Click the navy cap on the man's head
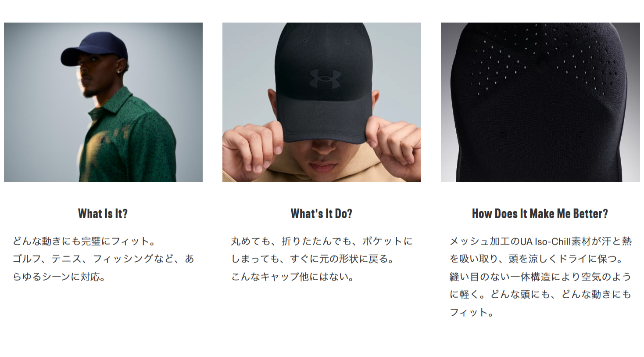644x357 pixels. (96, 48)
